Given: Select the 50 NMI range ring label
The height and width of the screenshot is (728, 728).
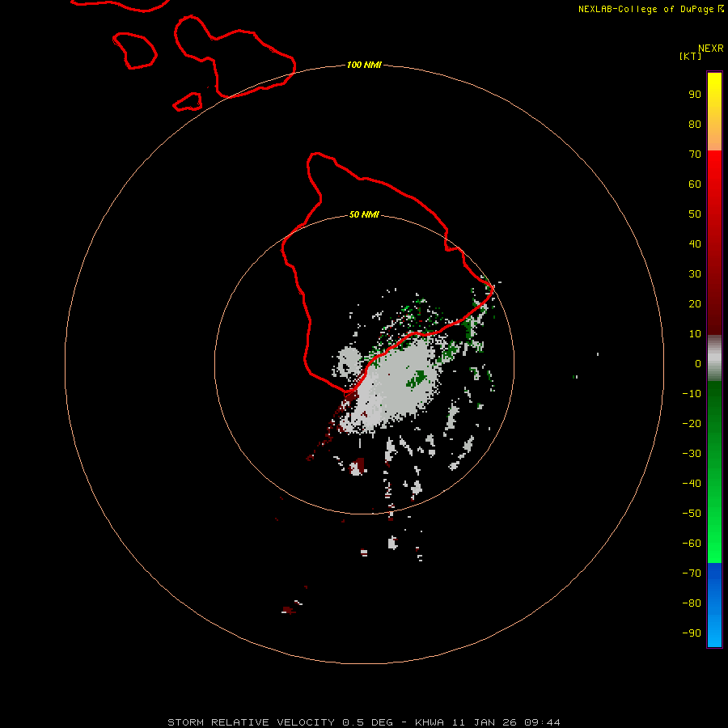Looking at the screenshot, I should pos(364,214).
